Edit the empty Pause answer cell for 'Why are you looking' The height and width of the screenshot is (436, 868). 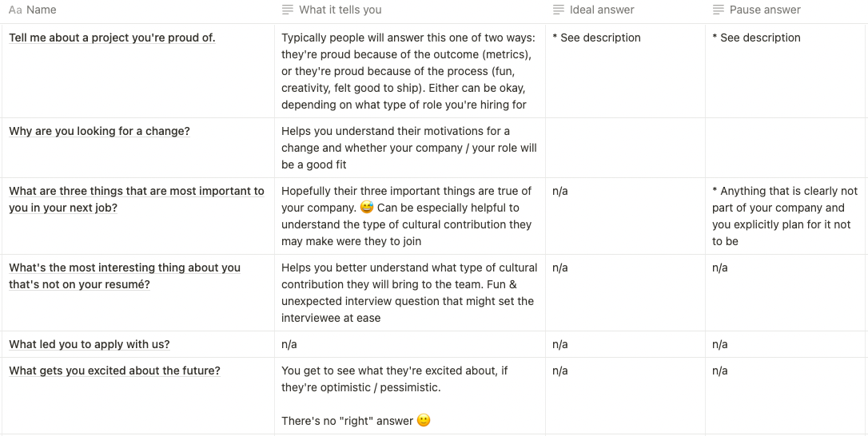(x=786, y=148)
